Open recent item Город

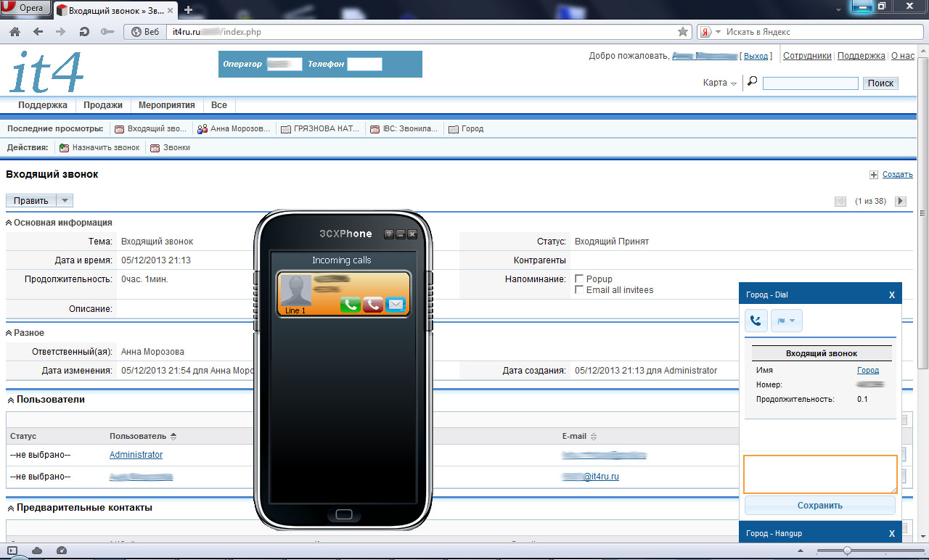click(x=466, y=129)
